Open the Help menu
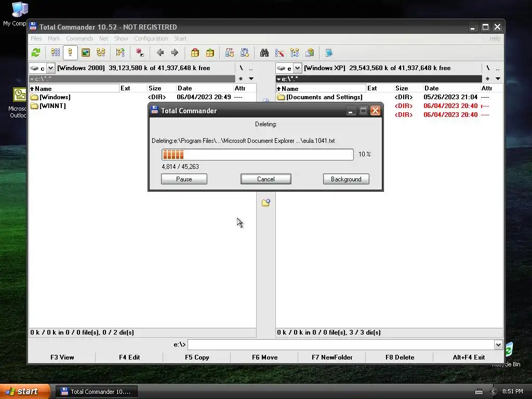532x399 pixels. coord(495,38)
